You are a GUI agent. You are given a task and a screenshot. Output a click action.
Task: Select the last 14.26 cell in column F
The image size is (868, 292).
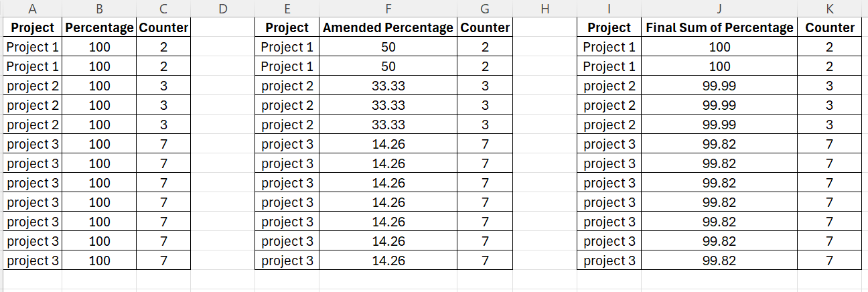(388, 261)
